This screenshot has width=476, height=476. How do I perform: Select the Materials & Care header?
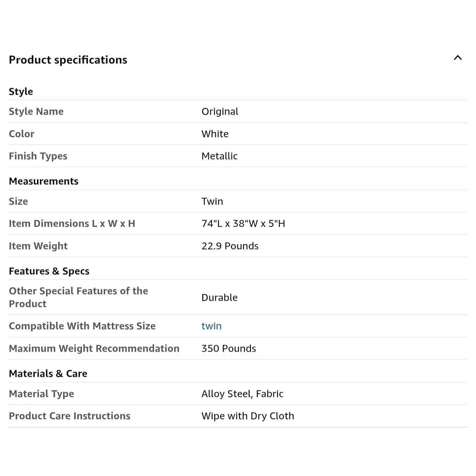(48, 374)
